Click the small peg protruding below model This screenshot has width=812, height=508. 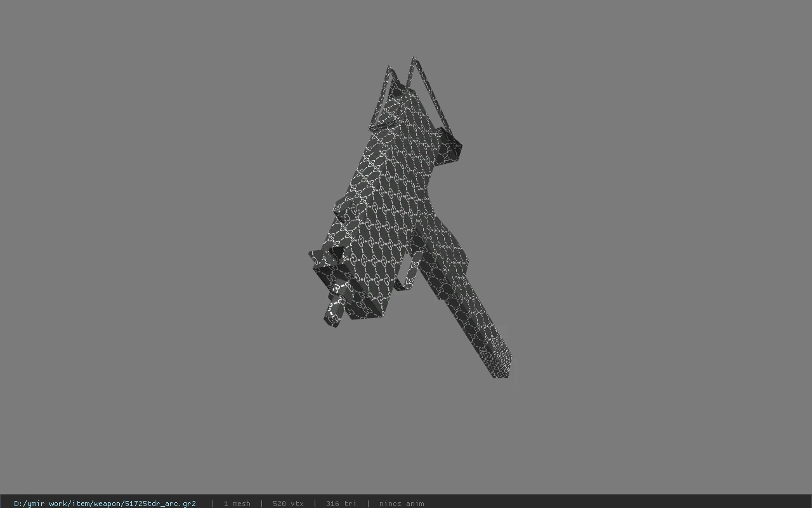tap(333, 314)
